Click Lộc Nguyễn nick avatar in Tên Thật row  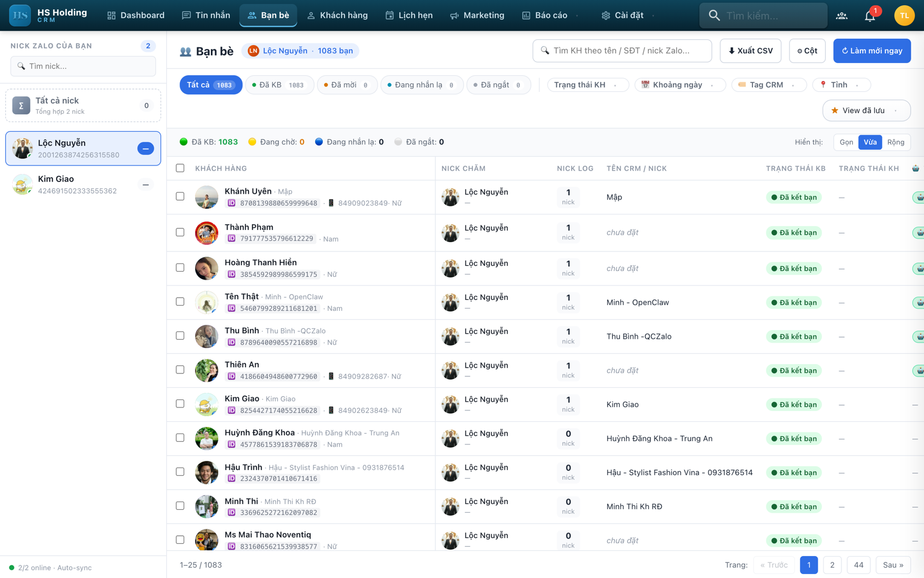[x=450, y=302]
